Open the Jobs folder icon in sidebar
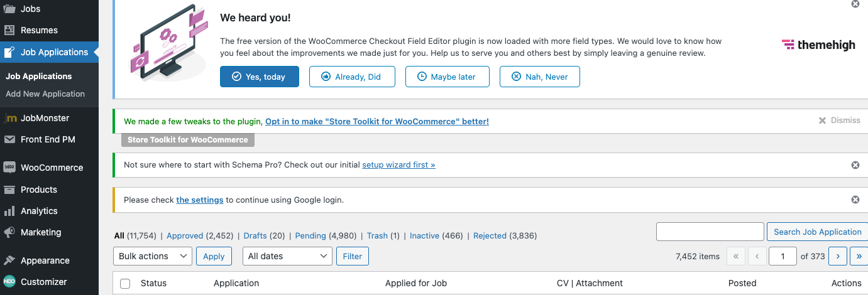Image resolution: width=868 pixels, height=295 pixels. [x=9, y=9]
